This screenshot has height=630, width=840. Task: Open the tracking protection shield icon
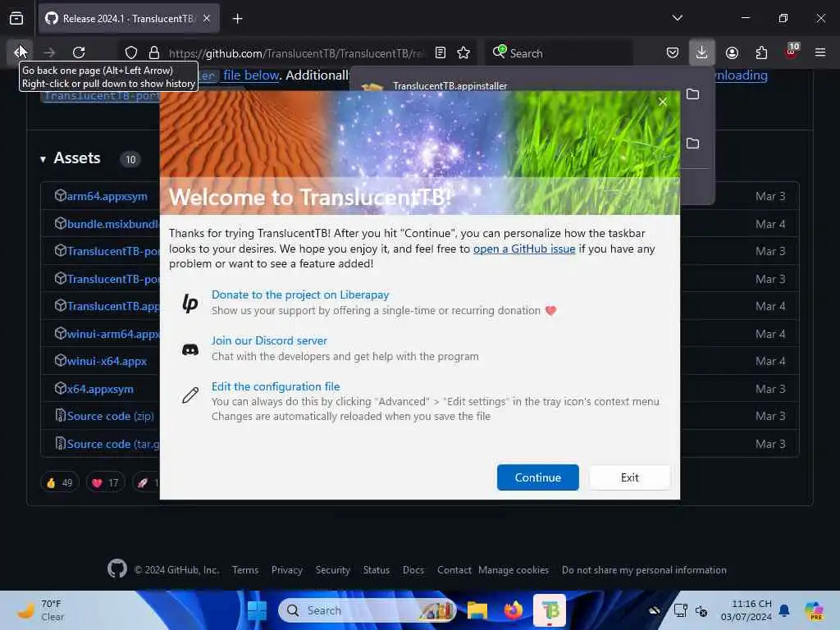[131, 52]
